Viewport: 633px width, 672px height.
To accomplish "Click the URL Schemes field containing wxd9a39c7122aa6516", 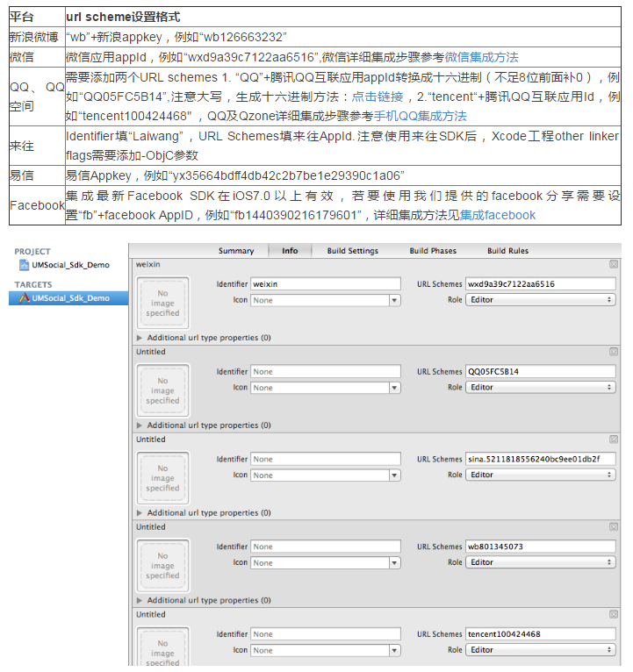I will tap(540, 284).
